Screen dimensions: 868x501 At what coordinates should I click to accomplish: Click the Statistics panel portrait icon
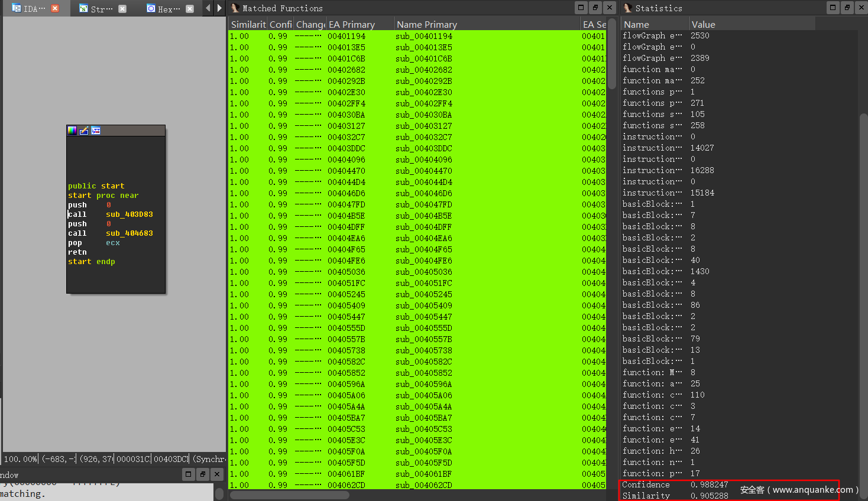click(628, 8)
